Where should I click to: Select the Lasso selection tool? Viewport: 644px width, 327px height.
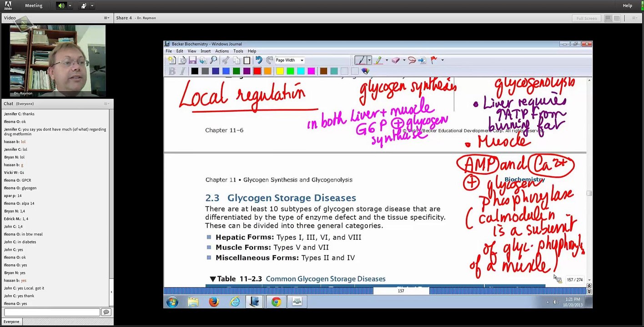(x=412, y=60)
